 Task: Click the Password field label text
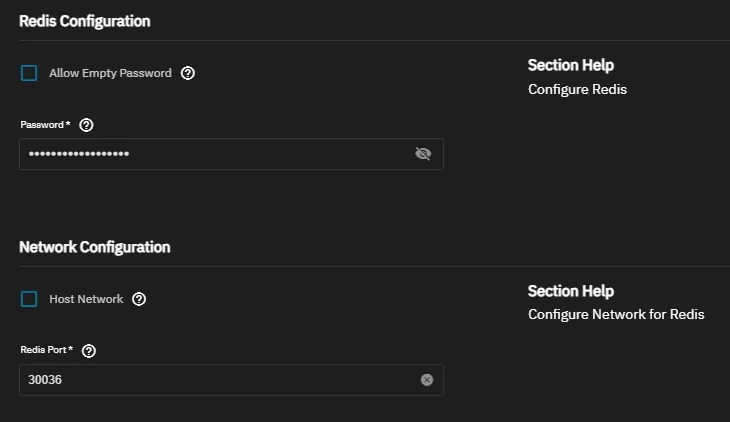point(44,125)
